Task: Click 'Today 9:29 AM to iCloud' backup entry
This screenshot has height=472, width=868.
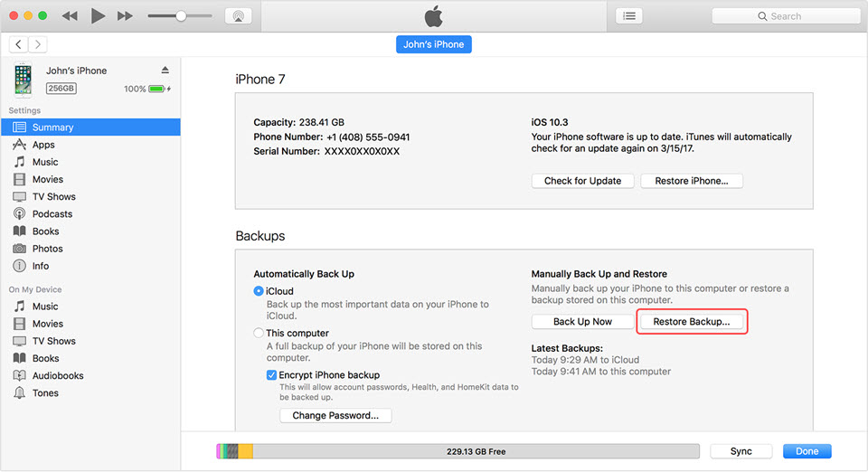Action: [x=585, y=360]
